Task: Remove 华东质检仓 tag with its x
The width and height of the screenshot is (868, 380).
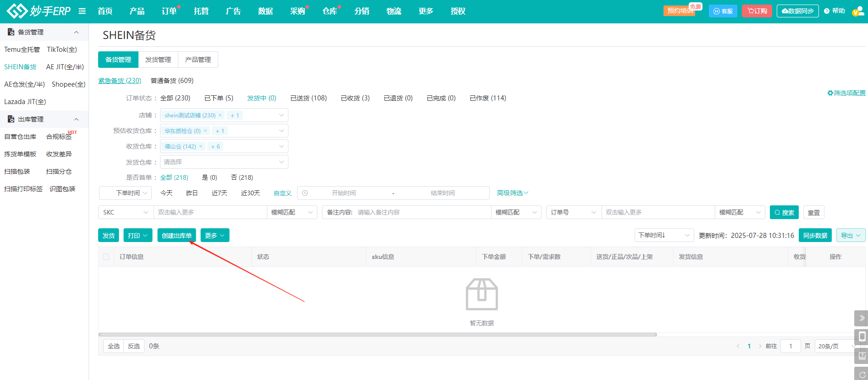Action: pyautogui.click(x=205, y=131)
